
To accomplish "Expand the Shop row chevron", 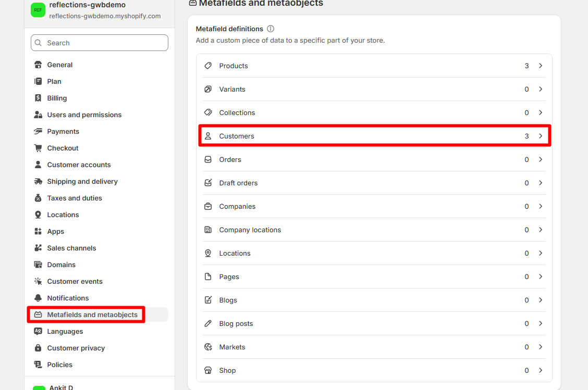I will tap(541, 370).
